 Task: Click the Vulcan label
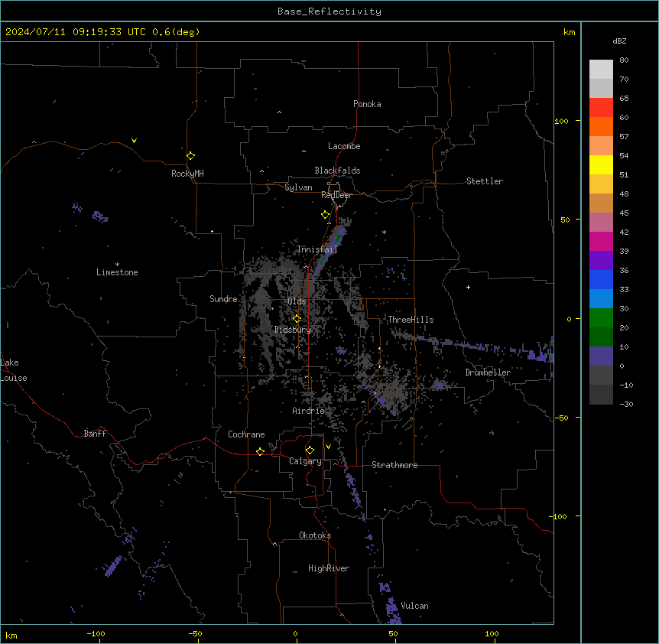click(x=414, y=606)
